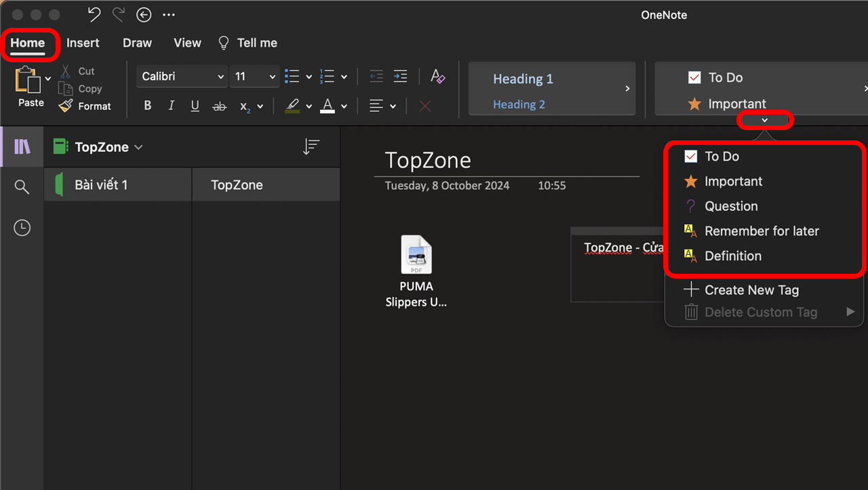Expand the alignment options arrow

(393, 106)
